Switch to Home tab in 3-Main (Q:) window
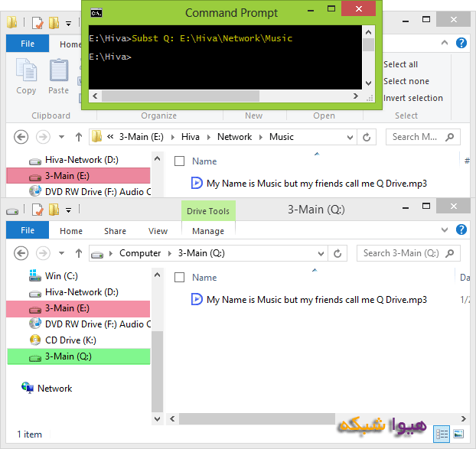 (71, 231)
